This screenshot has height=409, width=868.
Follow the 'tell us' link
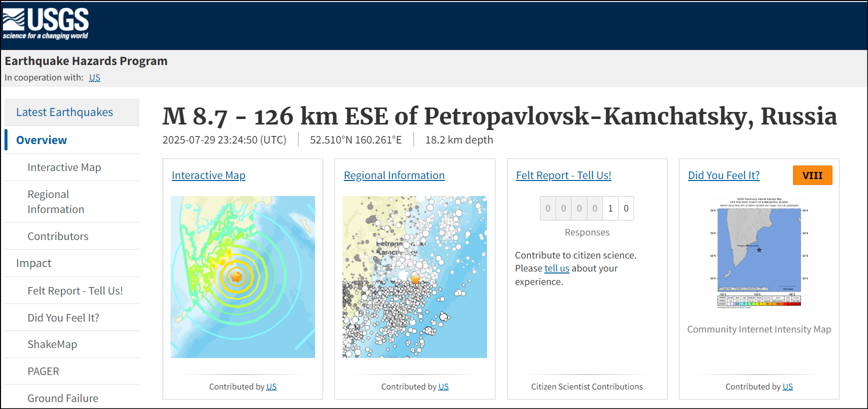[557, 268]
